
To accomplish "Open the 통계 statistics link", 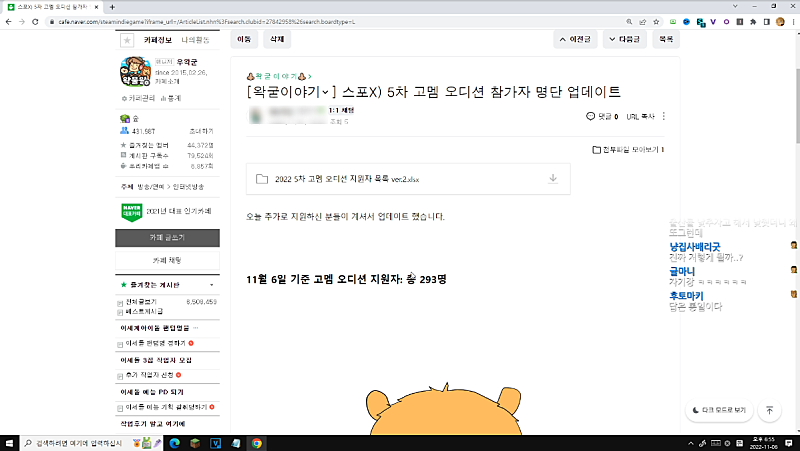I will [171, 98].
